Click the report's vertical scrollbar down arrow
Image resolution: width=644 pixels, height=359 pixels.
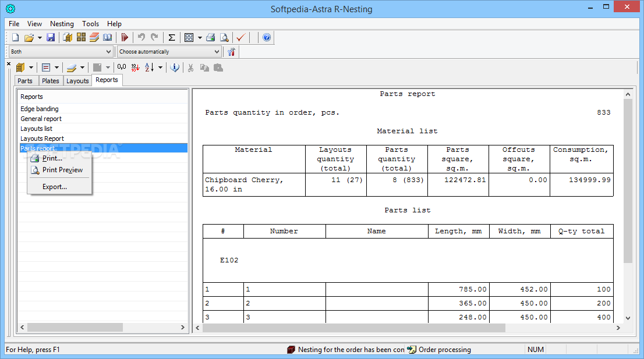coord(628,318)
